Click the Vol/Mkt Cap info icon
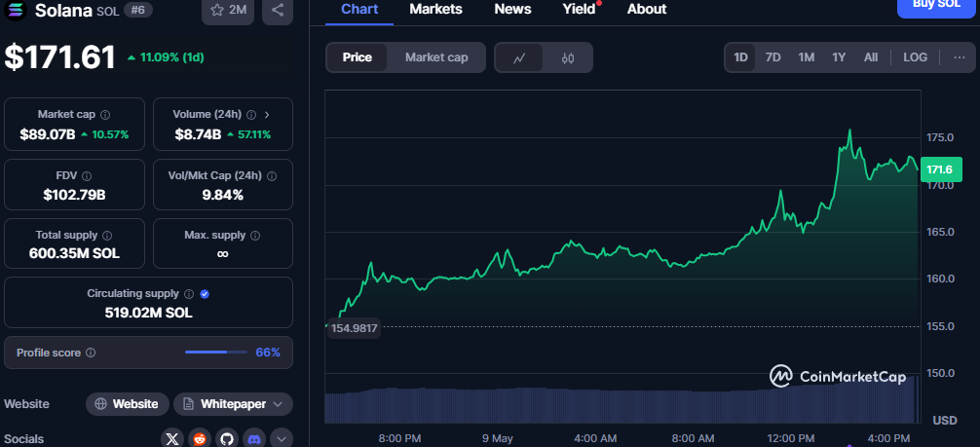This screenshot has width=980, height=447. pos(272,176)
